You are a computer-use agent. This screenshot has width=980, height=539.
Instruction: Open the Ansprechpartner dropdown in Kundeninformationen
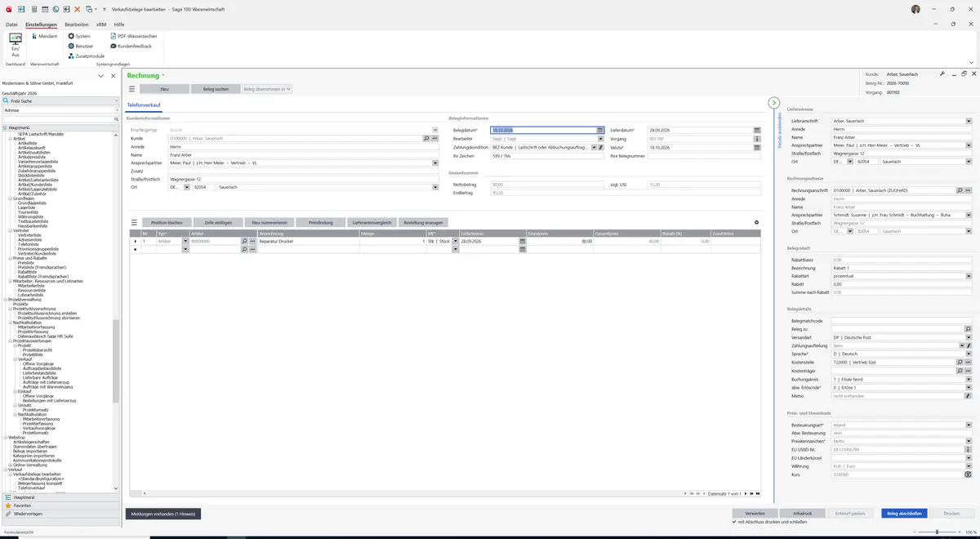click(x=435, y=163)
